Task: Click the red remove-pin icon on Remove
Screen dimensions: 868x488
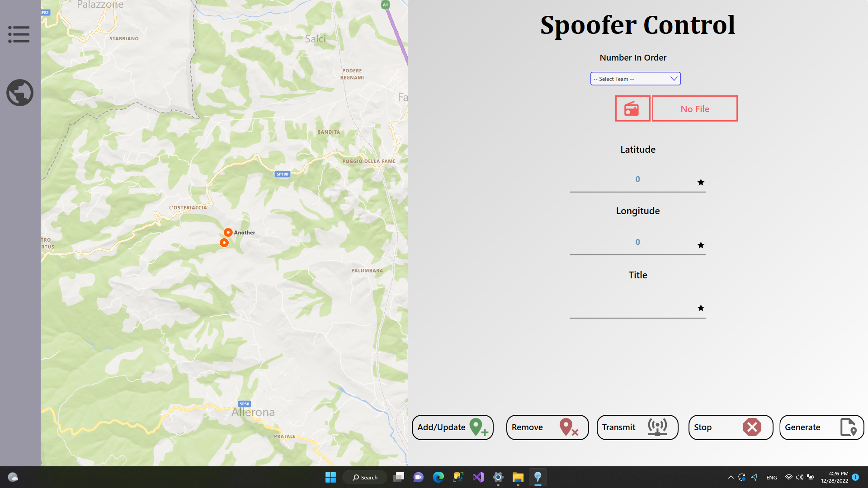Action: click(x=566, y=427)
